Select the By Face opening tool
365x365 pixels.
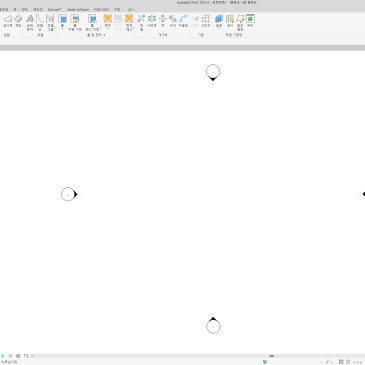(141, 22)
